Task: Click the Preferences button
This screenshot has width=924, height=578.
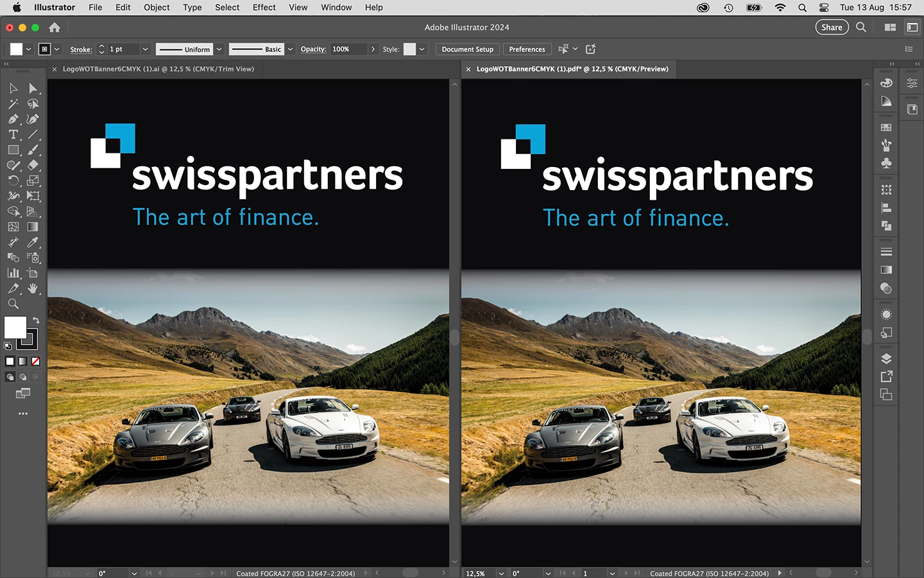Action: (527, 49)
